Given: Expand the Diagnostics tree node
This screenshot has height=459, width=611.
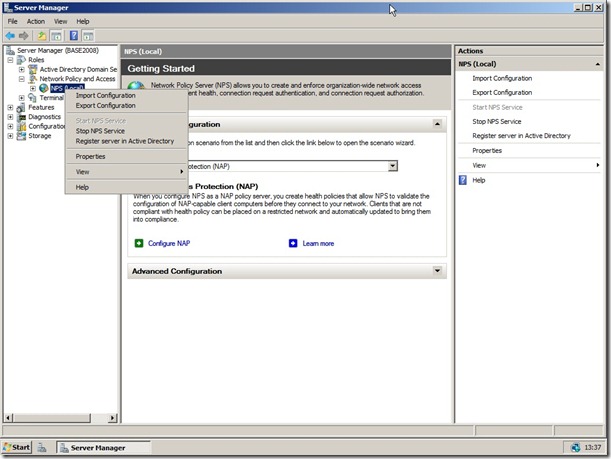Looking at the screenshot, I should 11,117.
